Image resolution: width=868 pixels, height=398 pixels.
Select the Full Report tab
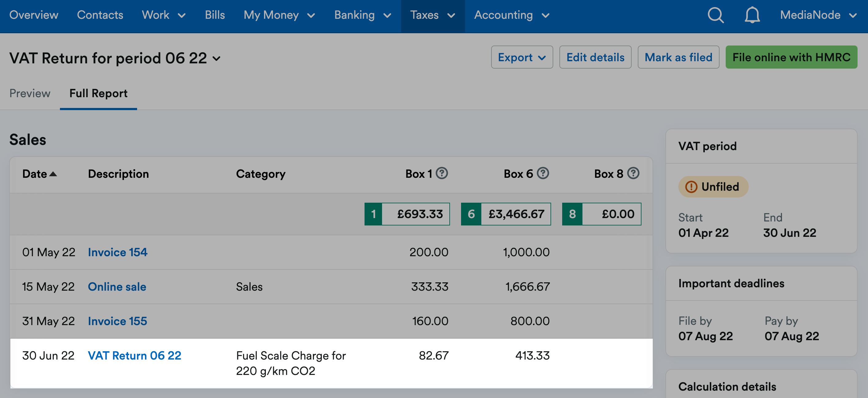98,94
